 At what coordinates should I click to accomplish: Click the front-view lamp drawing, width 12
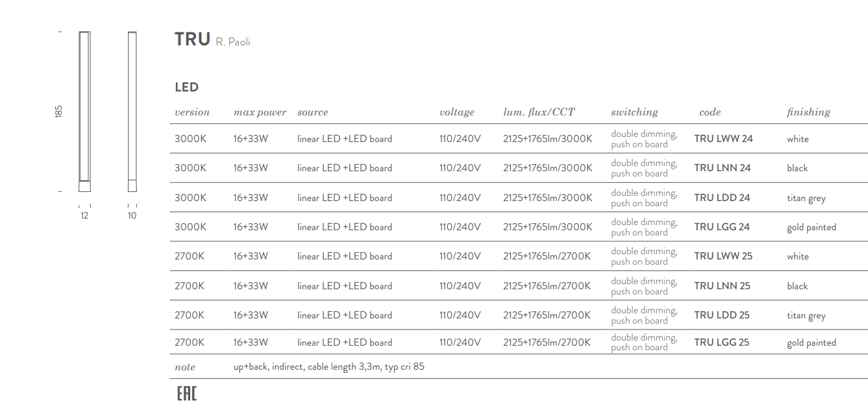tap(84, 112)
